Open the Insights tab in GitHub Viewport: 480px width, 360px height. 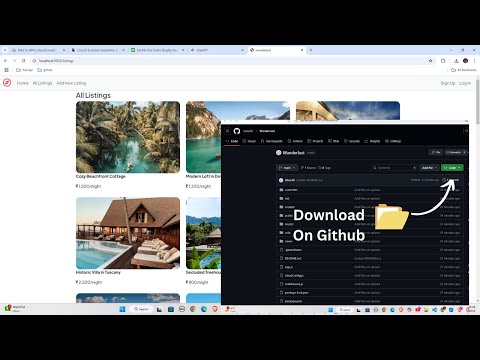[x=372, y=141]
